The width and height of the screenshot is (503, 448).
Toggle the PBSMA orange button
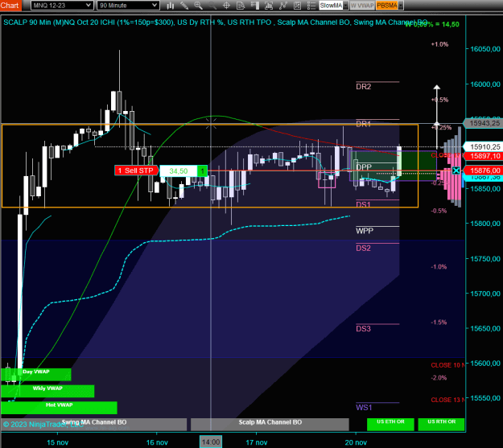tap(387, 6)
